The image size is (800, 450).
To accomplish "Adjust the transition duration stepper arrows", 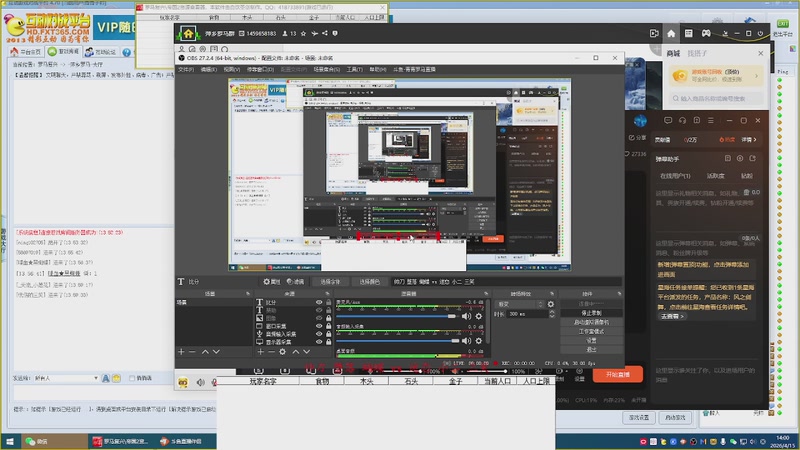I will [x=552, y=314].
